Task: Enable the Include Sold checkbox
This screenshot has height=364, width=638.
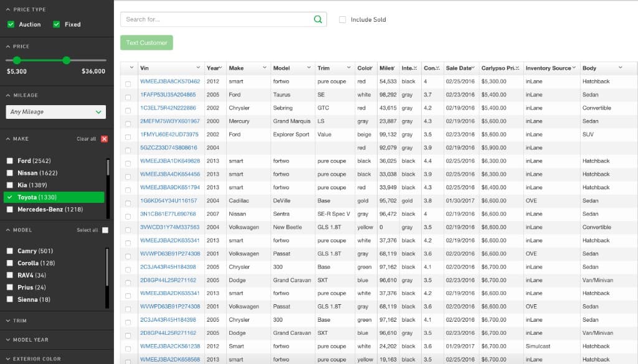Action: pyautogui.click(x=342, y=19)
